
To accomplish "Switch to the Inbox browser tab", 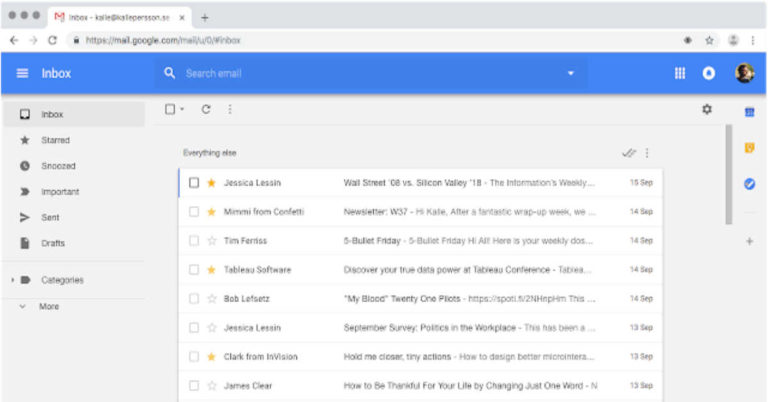I will click(x=120, y=18).
